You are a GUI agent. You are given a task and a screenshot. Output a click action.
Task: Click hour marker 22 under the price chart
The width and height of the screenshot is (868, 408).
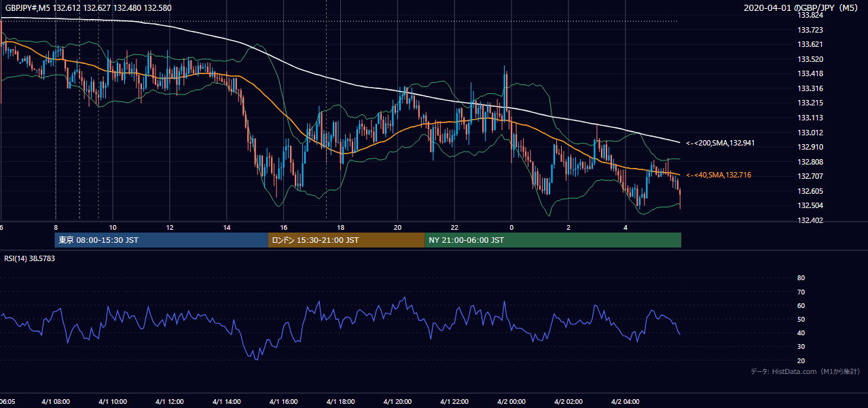coord(455,228)
